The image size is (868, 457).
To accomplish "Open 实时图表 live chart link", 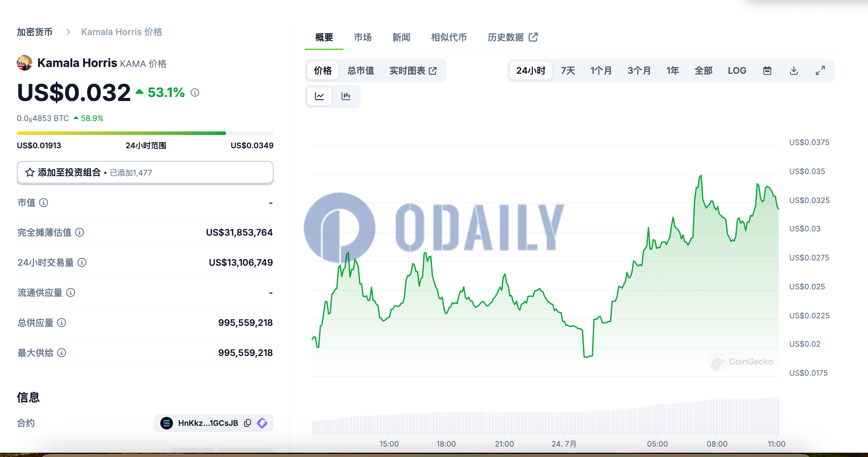I will coord(413,71).
